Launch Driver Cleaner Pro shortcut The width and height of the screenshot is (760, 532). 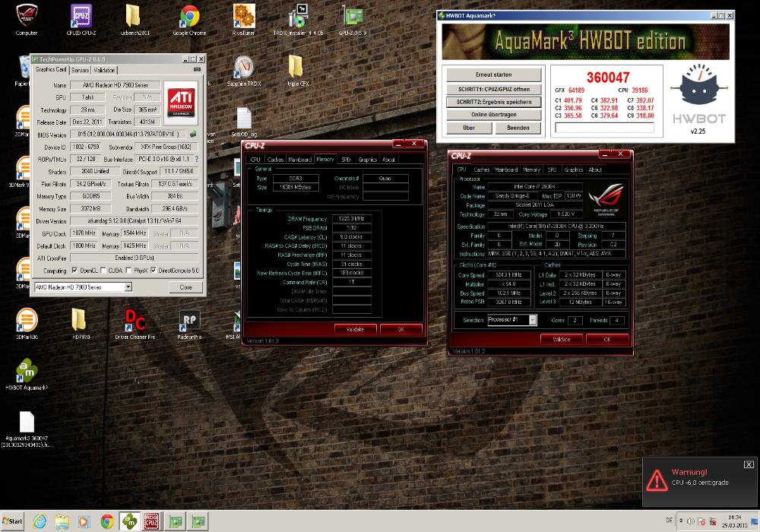(x=135, y=323)
